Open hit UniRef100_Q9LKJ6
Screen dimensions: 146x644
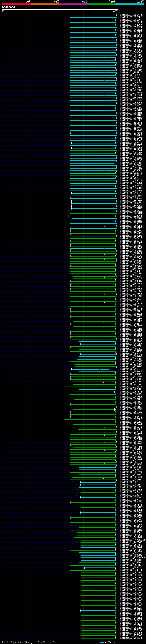click(131, 15)
